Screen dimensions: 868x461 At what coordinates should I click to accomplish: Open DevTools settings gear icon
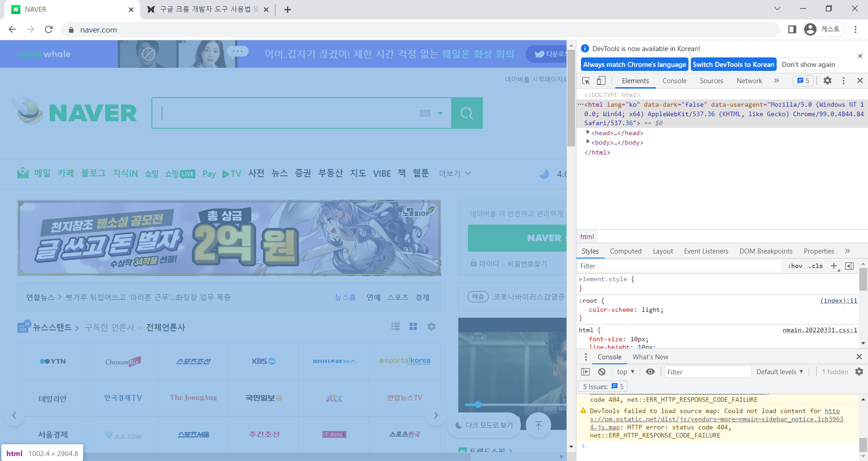pos(827,80)
